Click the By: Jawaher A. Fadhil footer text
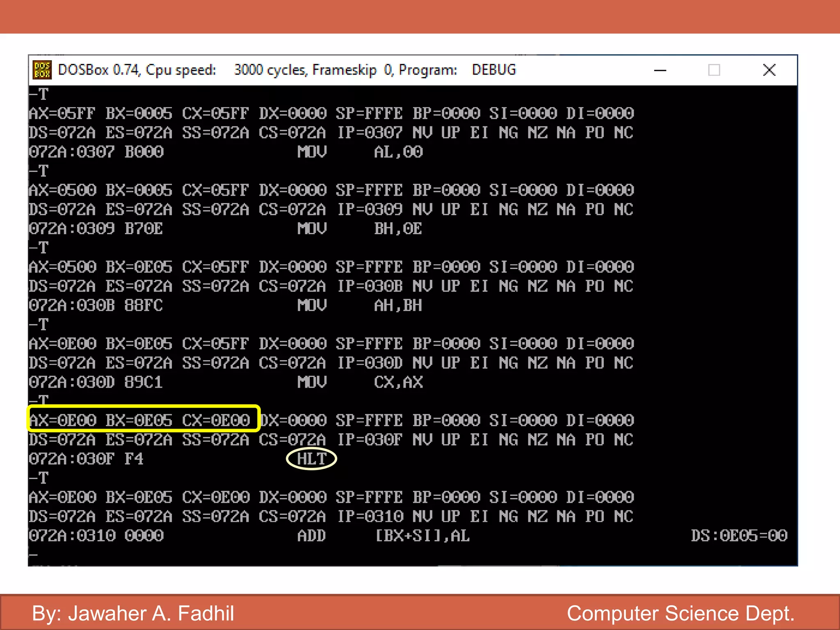840x630 pixels. [133, 614]
